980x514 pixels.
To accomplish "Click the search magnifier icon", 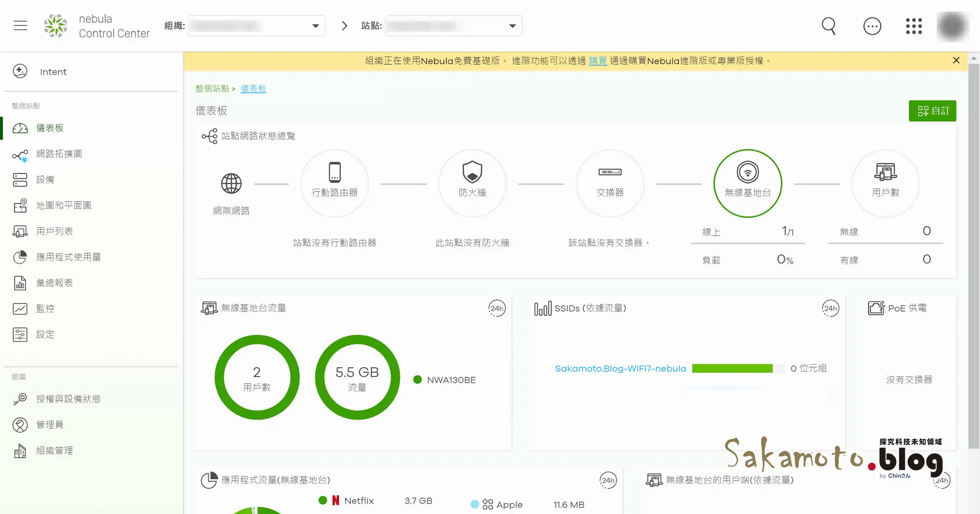I will (828, 26).
